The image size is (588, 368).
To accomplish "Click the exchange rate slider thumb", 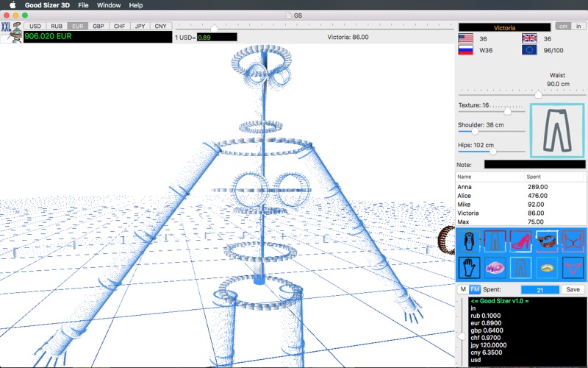I will tap(214, 28).
